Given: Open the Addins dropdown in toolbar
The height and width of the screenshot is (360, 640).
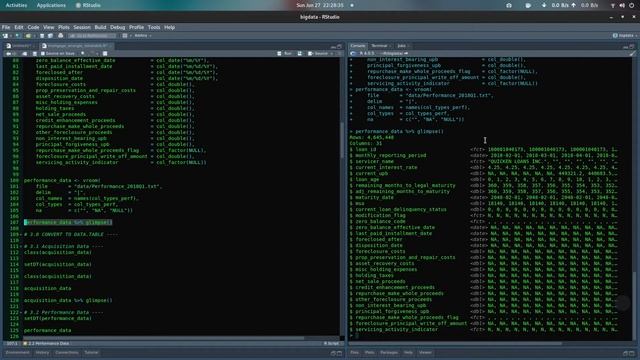Looking at the screenshot, I should (143, 36).
